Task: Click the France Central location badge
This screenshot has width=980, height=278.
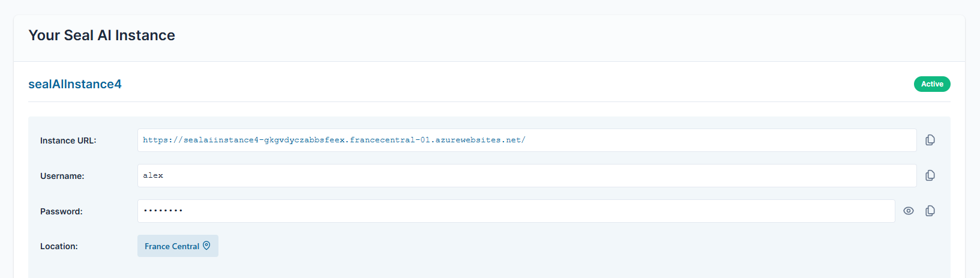Action: pyautogui.click(x=178, y=246)
